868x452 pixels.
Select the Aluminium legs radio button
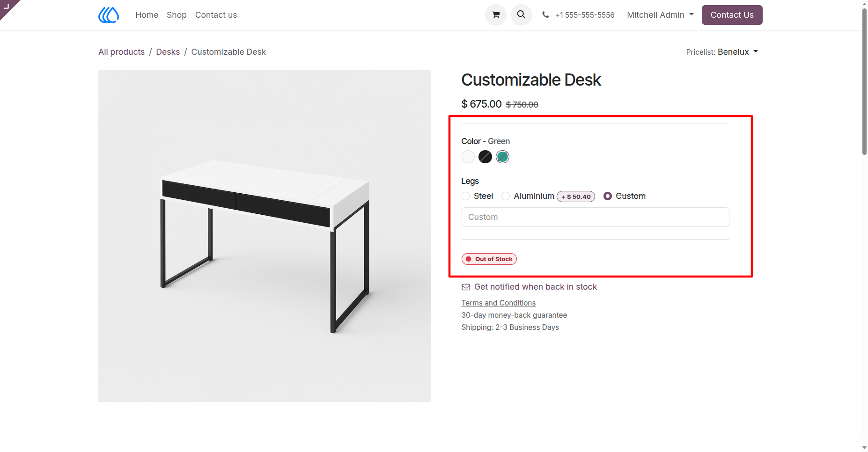point(506,196)
